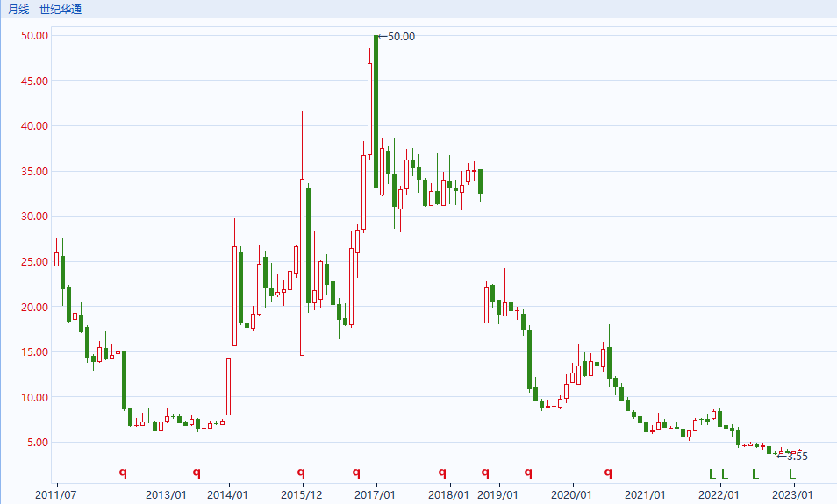Select the q marker above 2015/12
Image resolution: width=837 pixels, height=504 pixels.
coord(301,472)
